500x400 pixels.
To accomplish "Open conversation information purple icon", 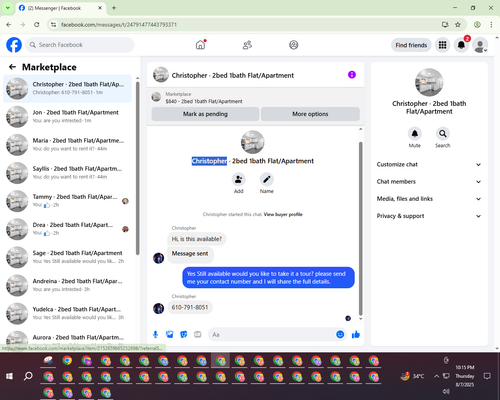I will (352, 75).
